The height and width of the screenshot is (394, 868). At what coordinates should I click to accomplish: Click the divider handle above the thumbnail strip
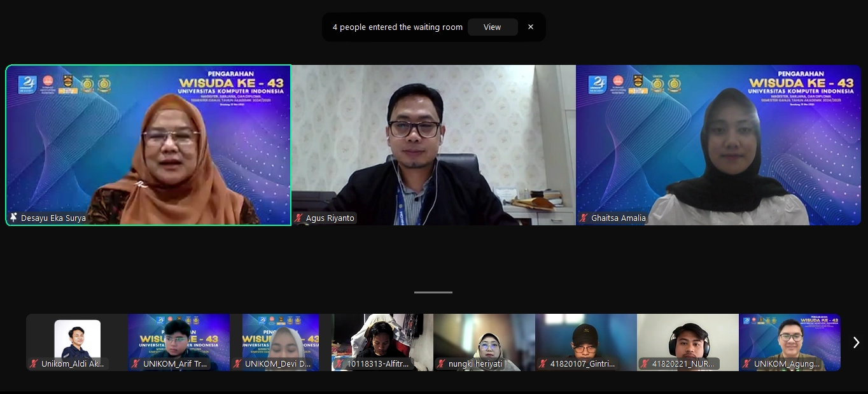click(x=433, y=292)
